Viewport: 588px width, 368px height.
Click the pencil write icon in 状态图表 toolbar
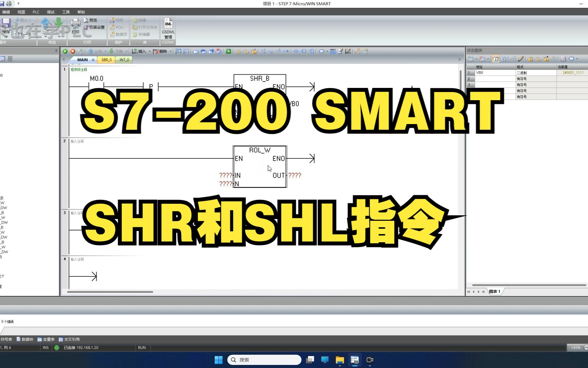pos(521,59)
